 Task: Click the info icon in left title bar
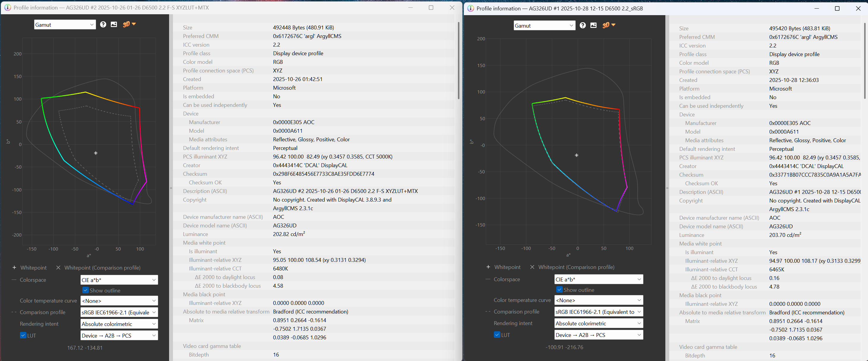[x=8, y=7]
